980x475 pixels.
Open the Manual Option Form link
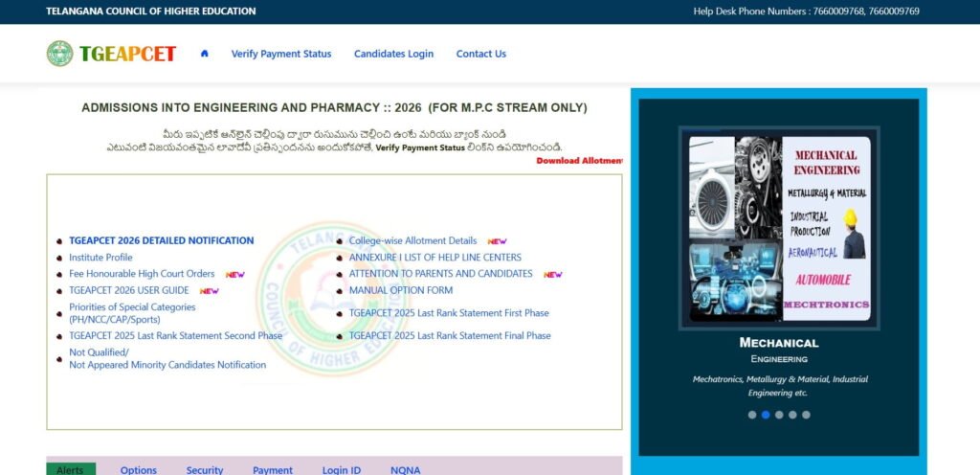[401, 290]
